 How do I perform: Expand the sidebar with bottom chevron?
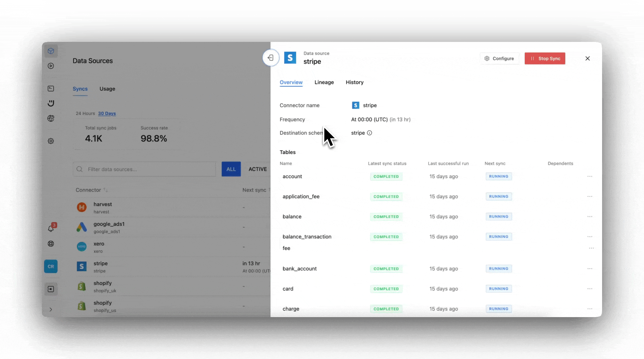click(x=51, y=309)
